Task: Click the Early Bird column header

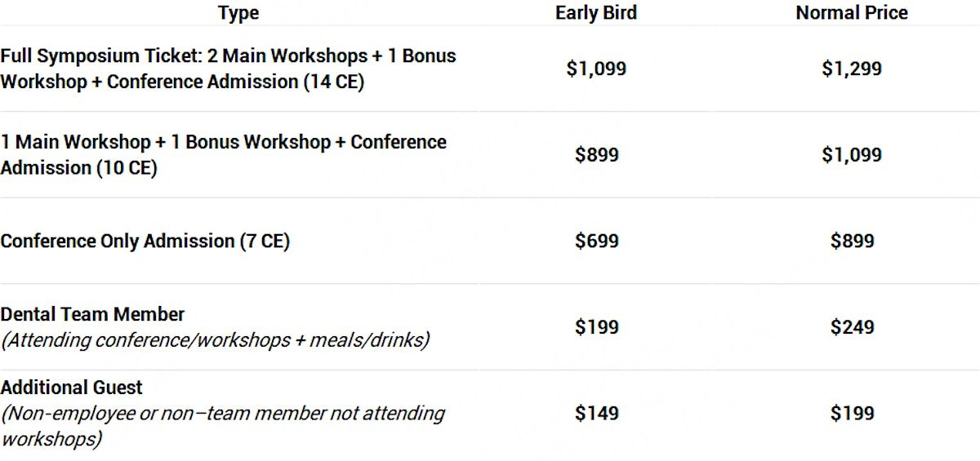Action: [x=596, y=13]
